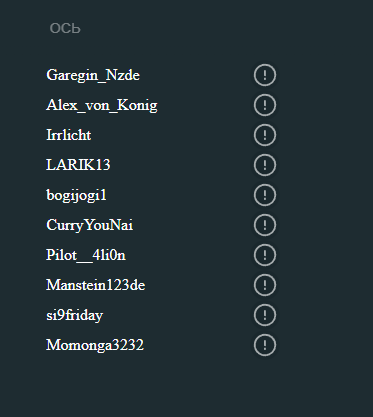Image resolution: width=373 pixels, height=417 pixels.
Task: Click the ОСЬ team header label
Action: click(x=65, y=28)
